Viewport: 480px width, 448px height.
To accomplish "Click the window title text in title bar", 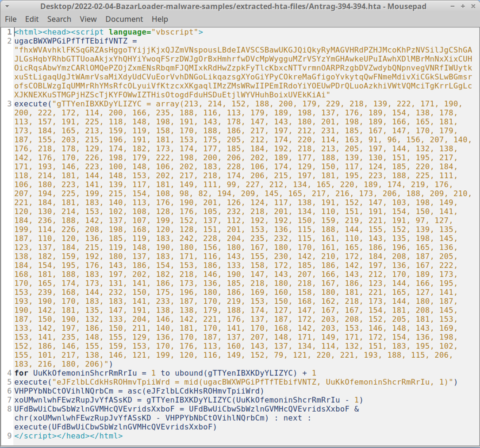I will click(233, 6).
